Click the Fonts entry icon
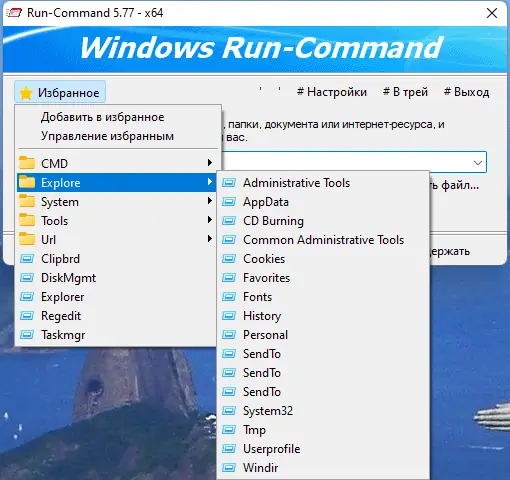The height and width of the screenshot is (480, 510). pyautogui.click(x=229, y=296)
